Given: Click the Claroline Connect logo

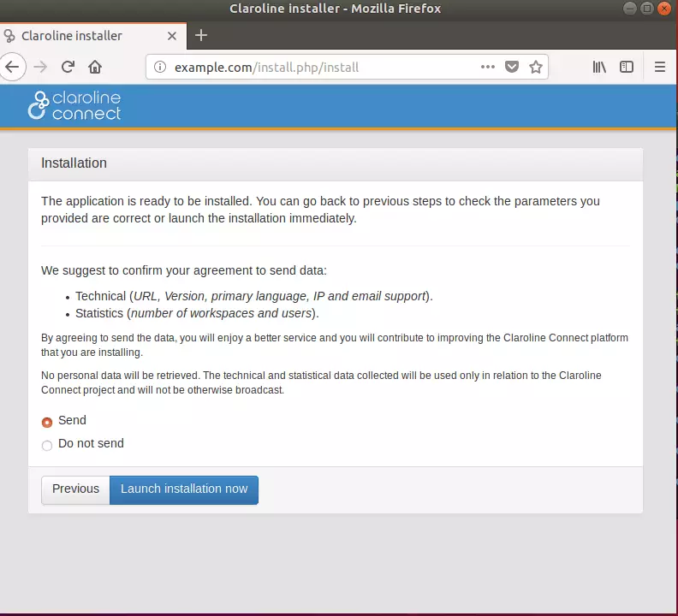Looking at the screenshot, I should 74,105.
